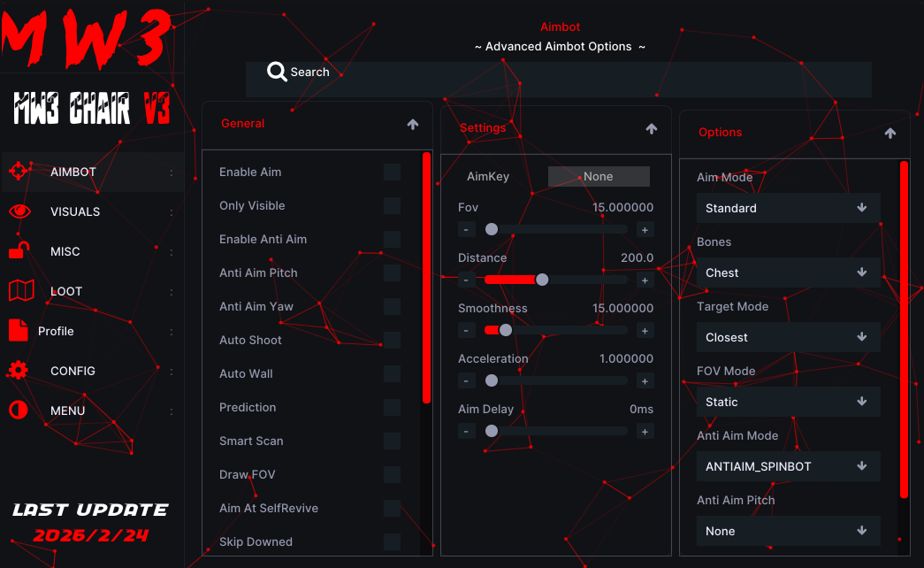
Task: Toggle Aim At SelfRevive checkbox
Action: (x=392, y=508)
